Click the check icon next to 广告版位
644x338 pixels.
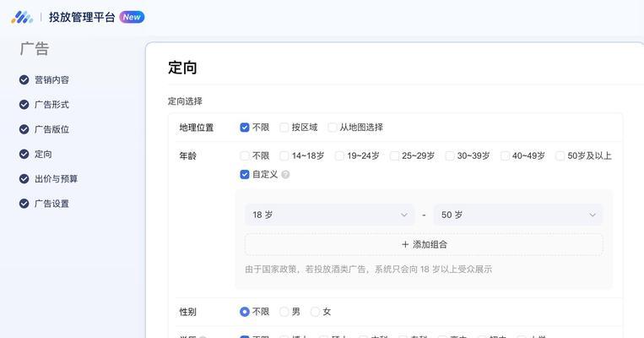(x=24, y=129)
